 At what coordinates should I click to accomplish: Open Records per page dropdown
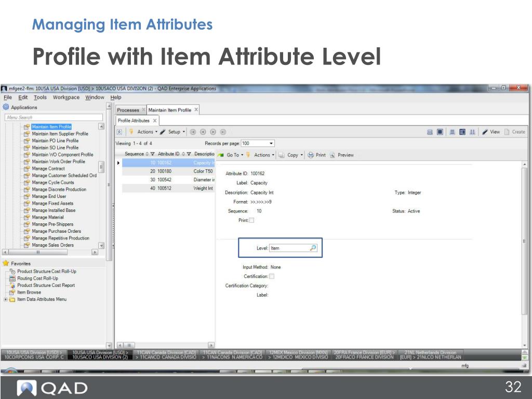pos(271,143)
